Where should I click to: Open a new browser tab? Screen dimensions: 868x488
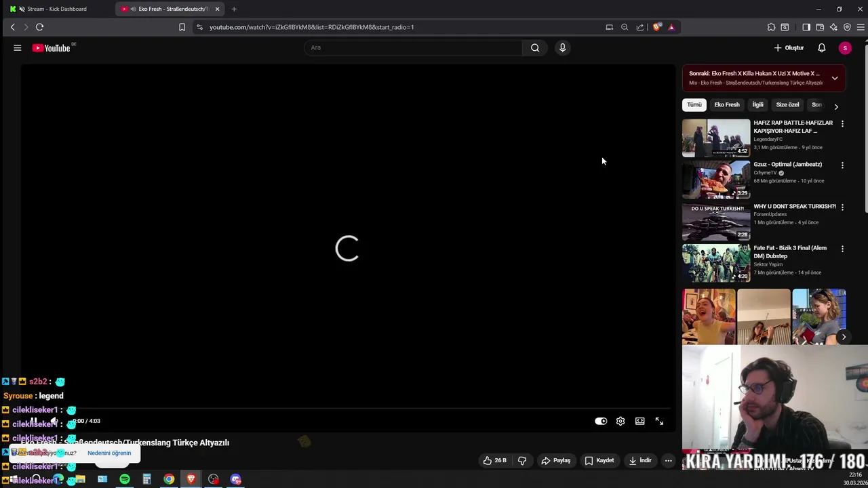234,9
